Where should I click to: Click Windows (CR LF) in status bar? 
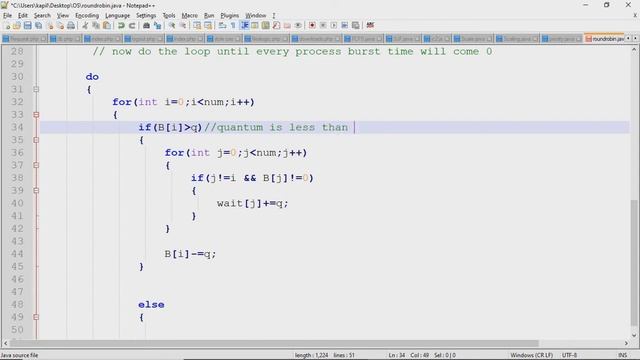(x=531, y=355)
